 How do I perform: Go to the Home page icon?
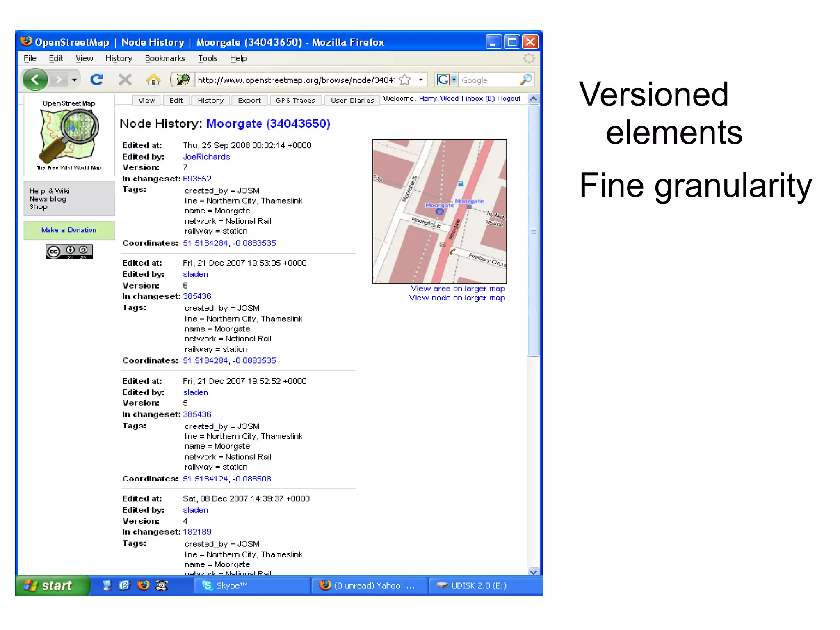(x=153, y=79)
